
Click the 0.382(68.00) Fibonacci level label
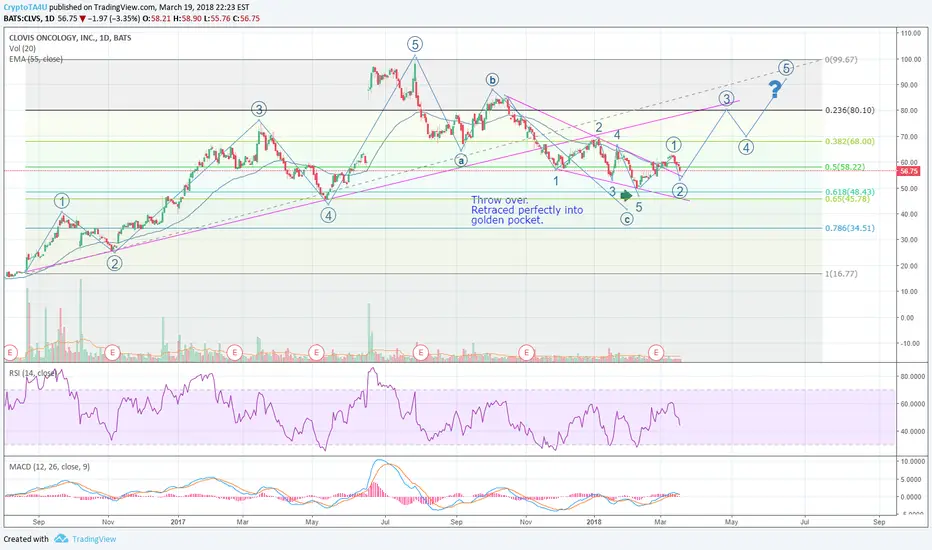[850, 142]
